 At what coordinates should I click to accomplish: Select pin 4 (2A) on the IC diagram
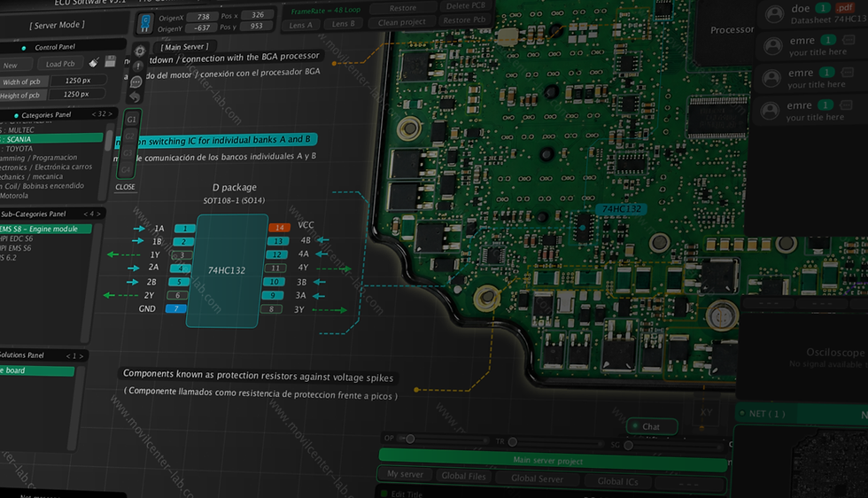click(180, 268)
